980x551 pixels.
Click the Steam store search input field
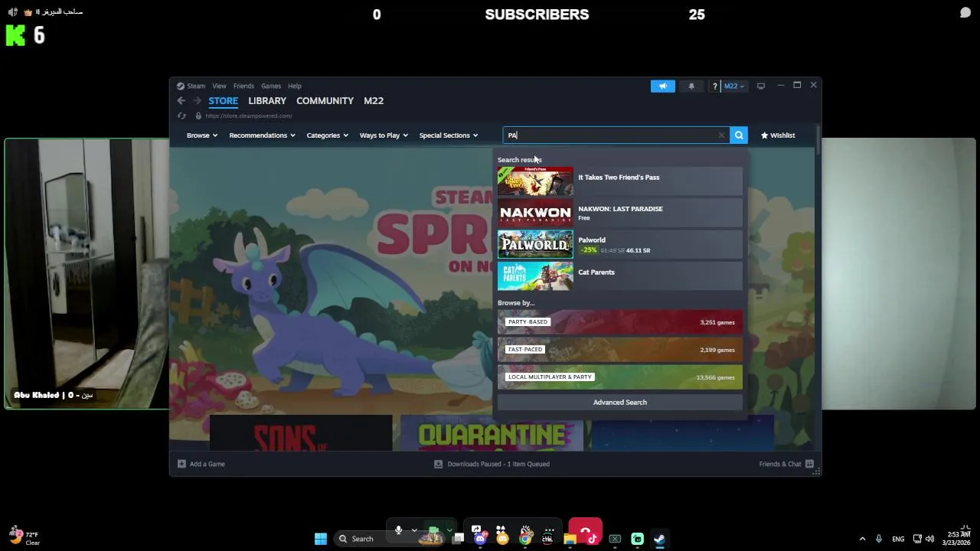point(616,135)
